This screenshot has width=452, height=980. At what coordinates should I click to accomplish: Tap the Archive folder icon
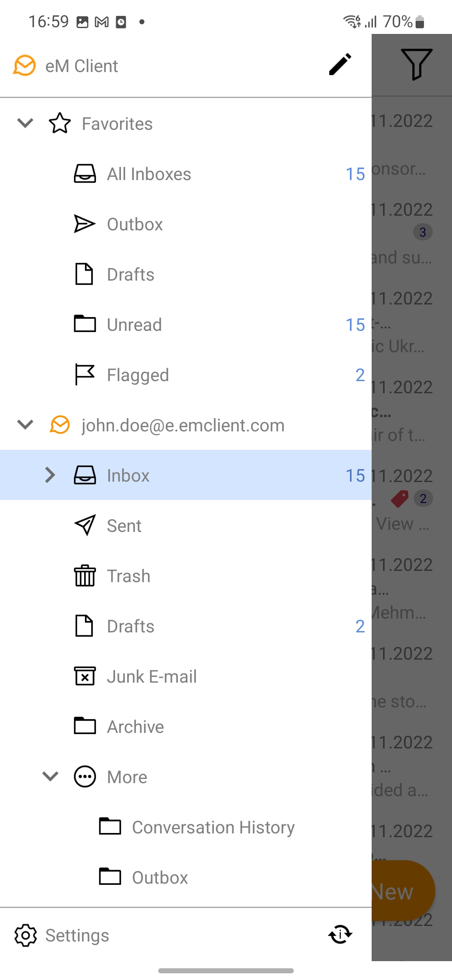(x=85, y=726)
